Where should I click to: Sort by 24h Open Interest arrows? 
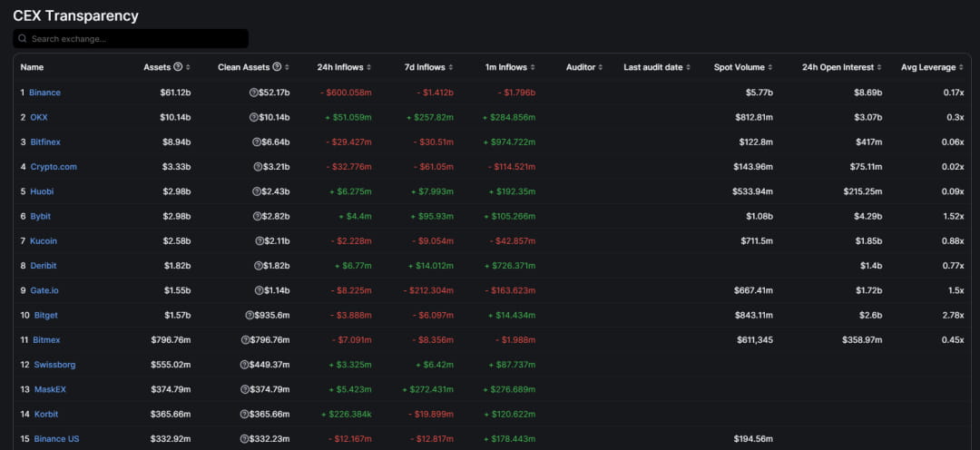coord(879,67)
